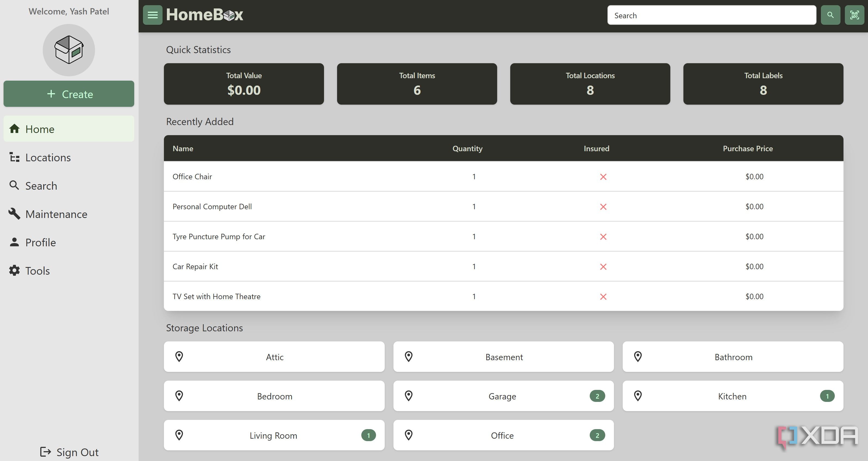The width and height of the screenshot is (868, 461).
Task: Click the Office Chair item name
Action: coord(192,176)
